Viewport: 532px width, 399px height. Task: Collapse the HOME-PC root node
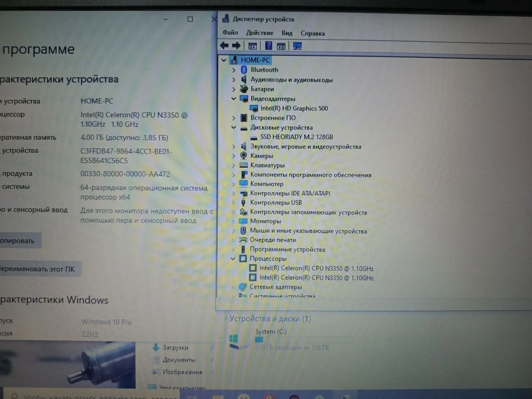coord(224,60)
